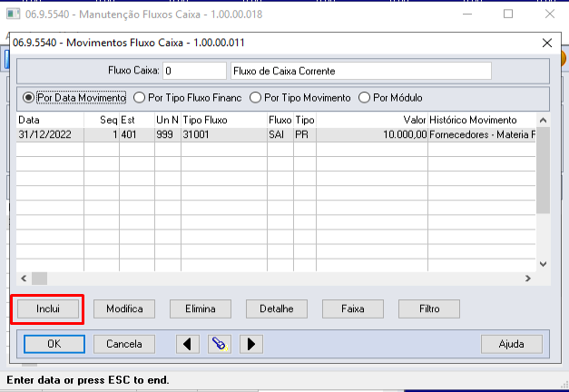569x392 pixels.
Task: Click the PR Tipo cell
Action: (x=305, y=134)
